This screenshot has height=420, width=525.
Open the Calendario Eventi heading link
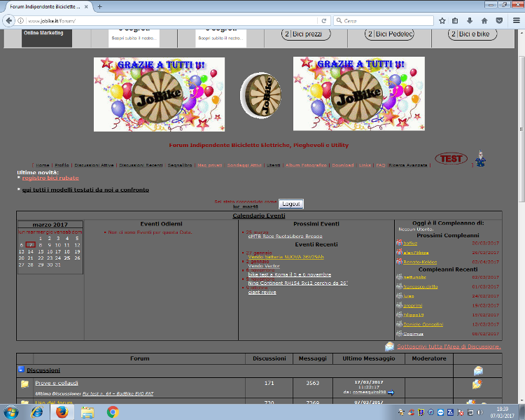(x=259, y=216)
